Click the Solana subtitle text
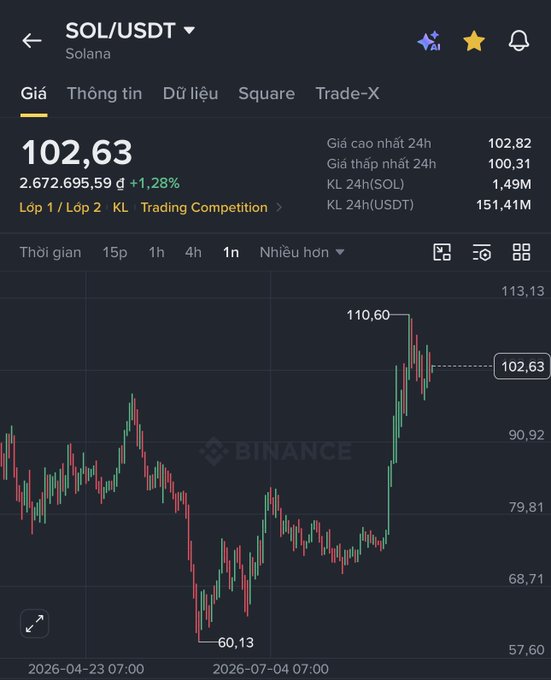551x680 pixels. tap(88, 54)
